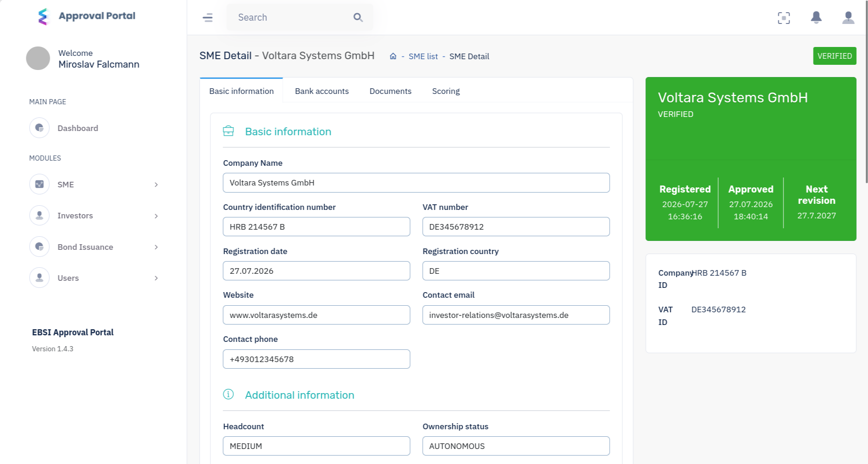Click the search magnifier icon
This screenshot has width=868, height=464.
coord(358,17)
